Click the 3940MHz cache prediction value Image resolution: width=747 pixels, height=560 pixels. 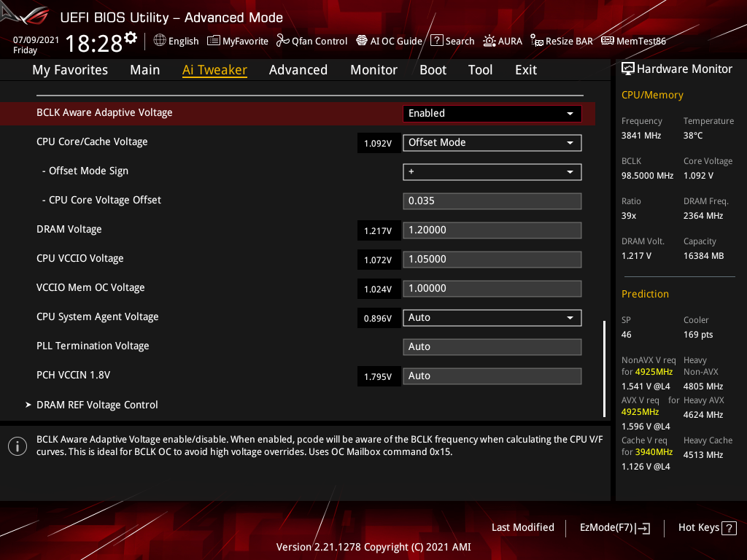click(654, 452)
